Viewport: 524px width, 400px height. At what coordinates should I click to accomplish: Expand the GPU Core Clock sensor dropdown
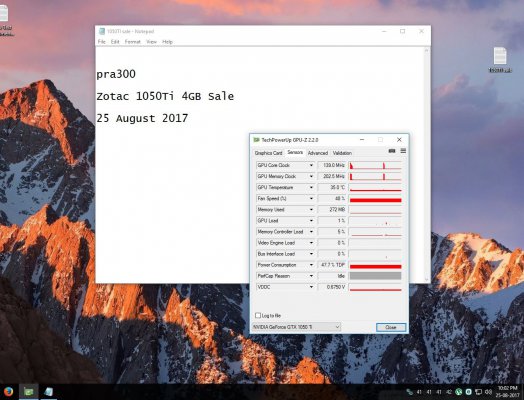(311, 165)
